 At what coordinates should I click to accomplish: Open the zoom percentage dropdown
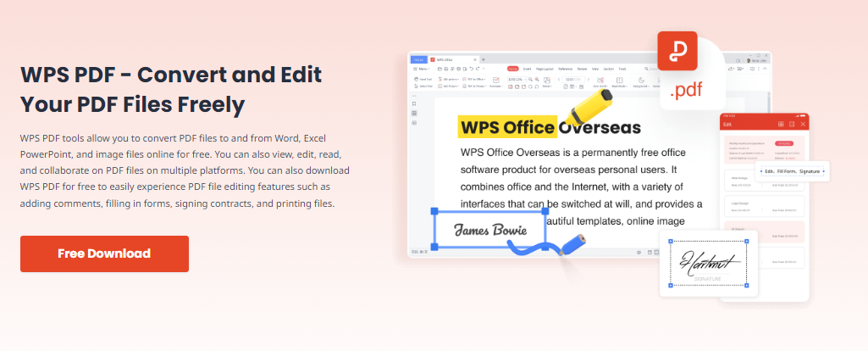[516, 79]
